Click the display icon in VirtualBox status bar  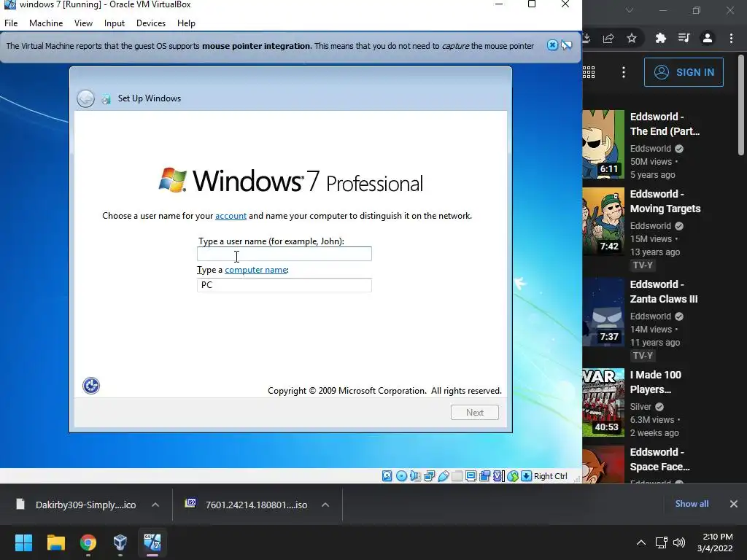click(471, 475)
